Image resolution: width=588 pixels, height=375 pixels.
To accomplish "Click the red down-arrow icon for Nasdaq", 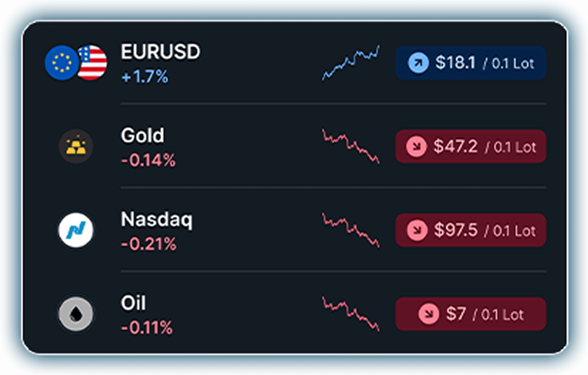I will (417, 230).
